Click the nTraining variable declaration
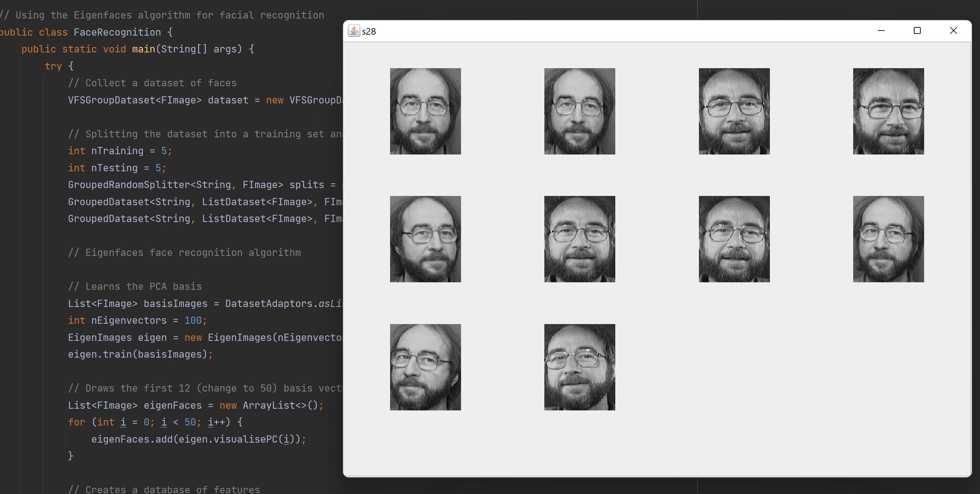Viewport: 980px width, 494px height. point(117,151)
